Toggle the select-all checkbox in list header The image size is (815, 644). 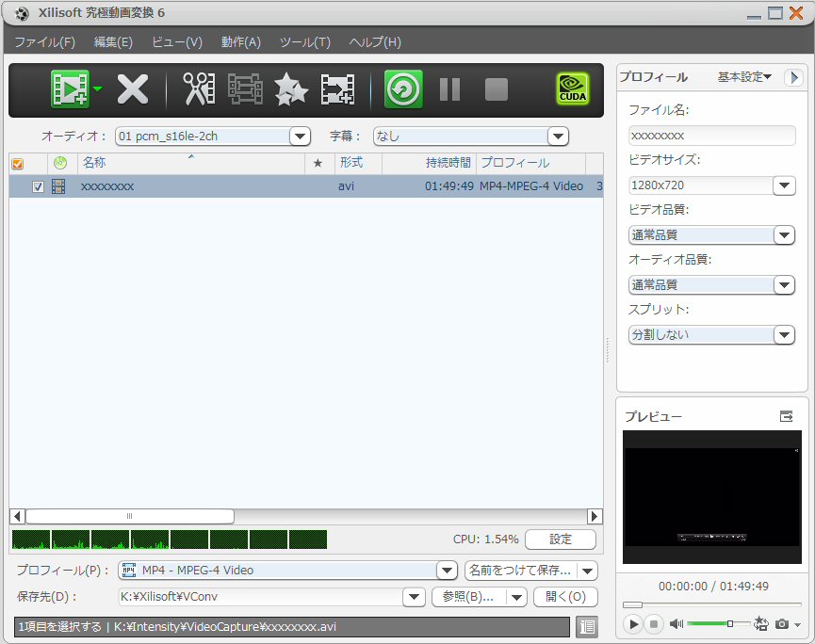pos(18,164)
